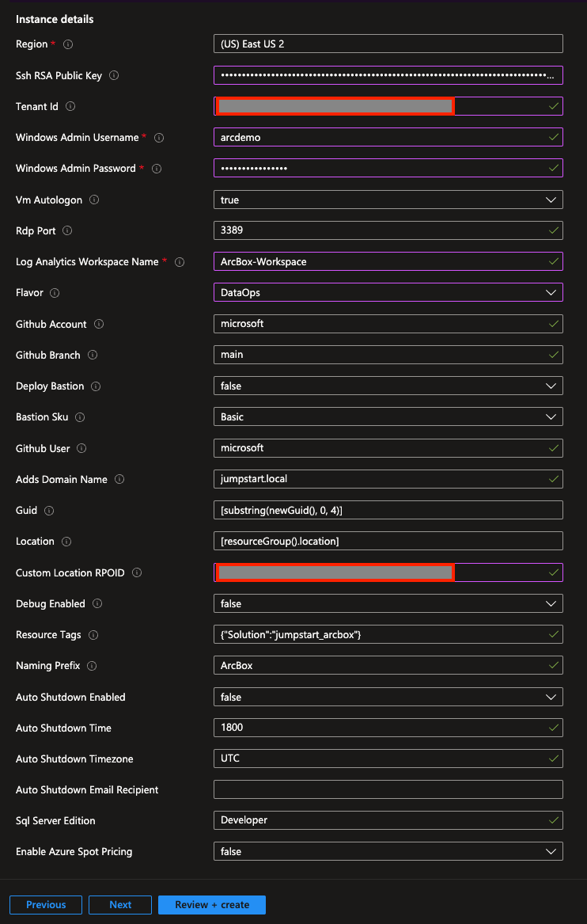This screenshot has width=587, height=924.
Task: Open the Vm Autologon dropdown
Action: click(x=388, y=200)
